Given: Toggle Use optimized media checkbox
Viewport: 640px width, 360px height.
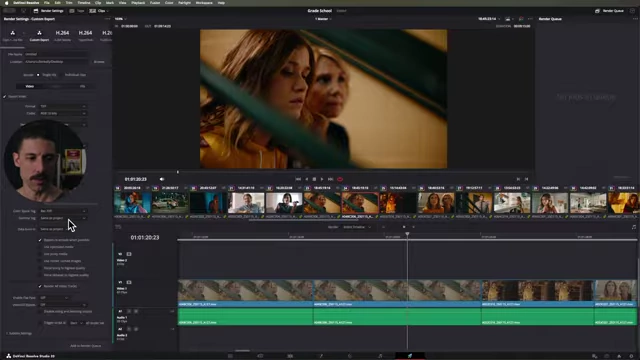Looking at the screenshot, I should click(x=40, y=247).
